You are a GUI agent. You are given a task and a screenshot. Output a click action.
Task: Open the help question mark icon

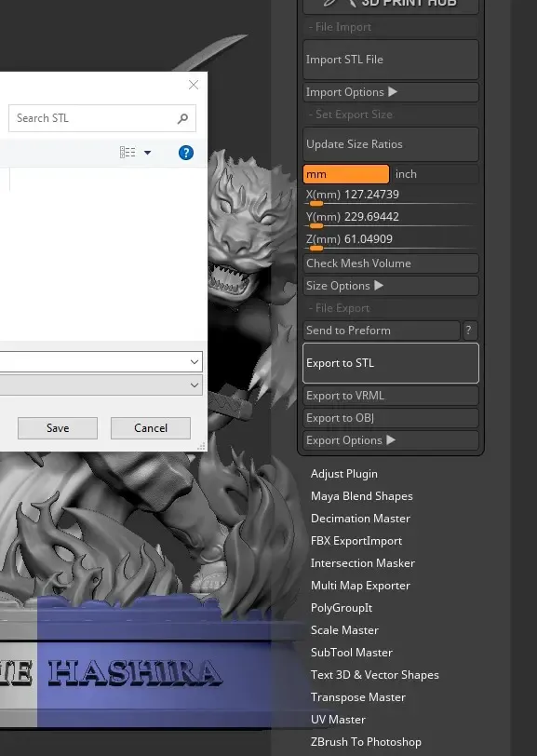pos(186,153)
